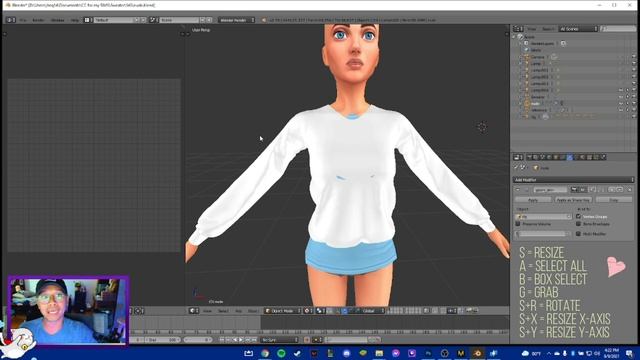Jump to the last frame
The image size is (640, 360).
tap(254, 340)
